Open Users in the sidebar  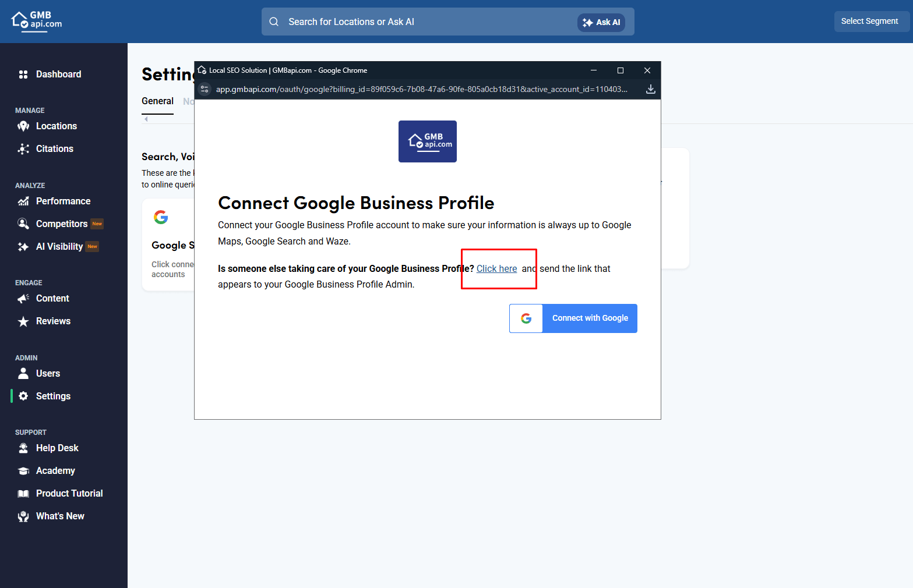coord(48,374)
